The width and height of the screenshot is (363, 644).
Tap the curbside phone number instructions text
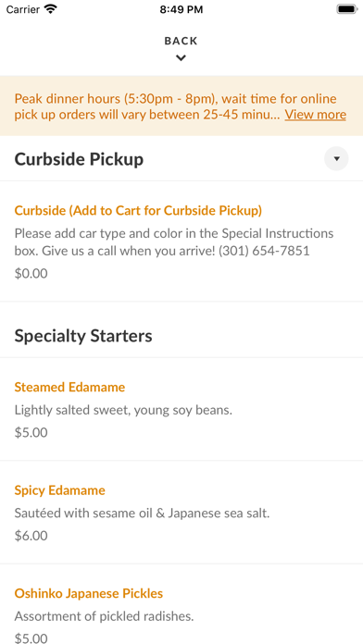pos(174,242)
